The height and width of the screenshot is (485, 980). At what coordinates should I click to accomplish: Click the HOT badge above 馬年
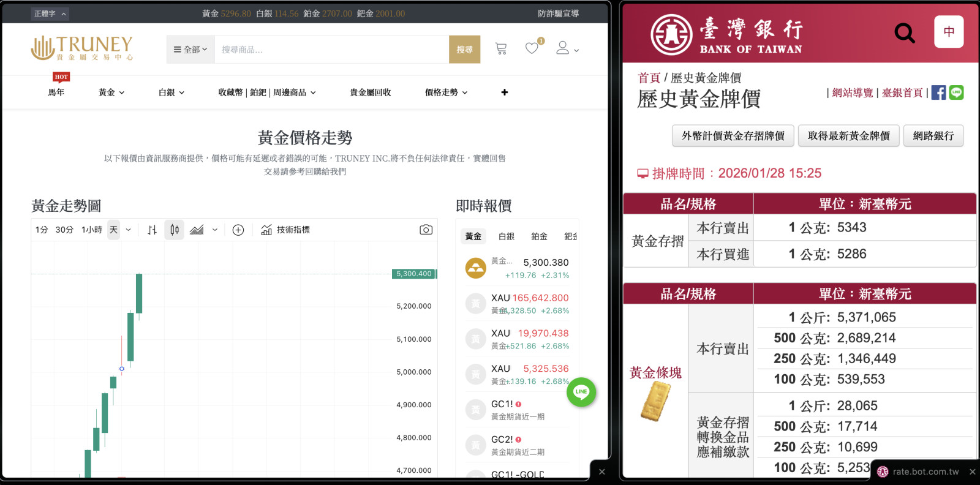[61, 77]
